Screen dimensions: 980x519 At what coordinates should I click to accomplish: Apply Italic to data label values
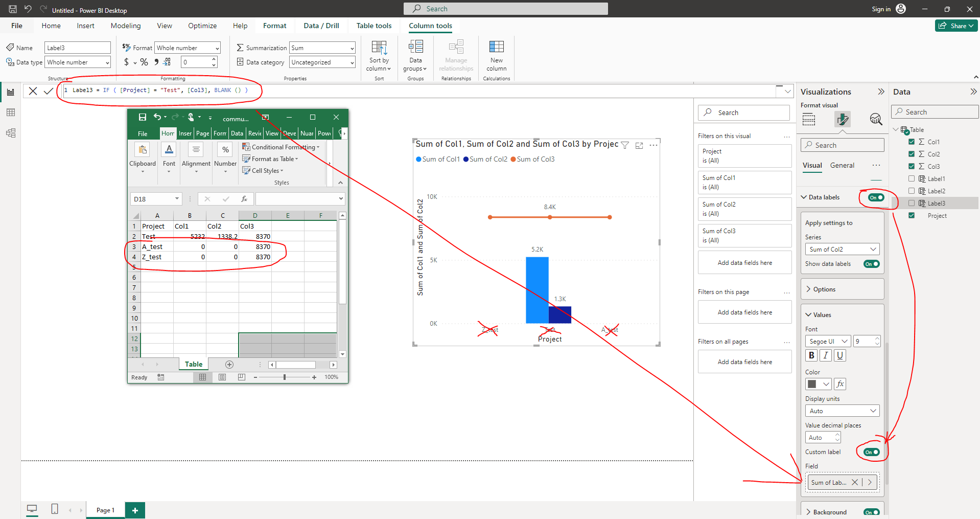[x=826, y=355]
